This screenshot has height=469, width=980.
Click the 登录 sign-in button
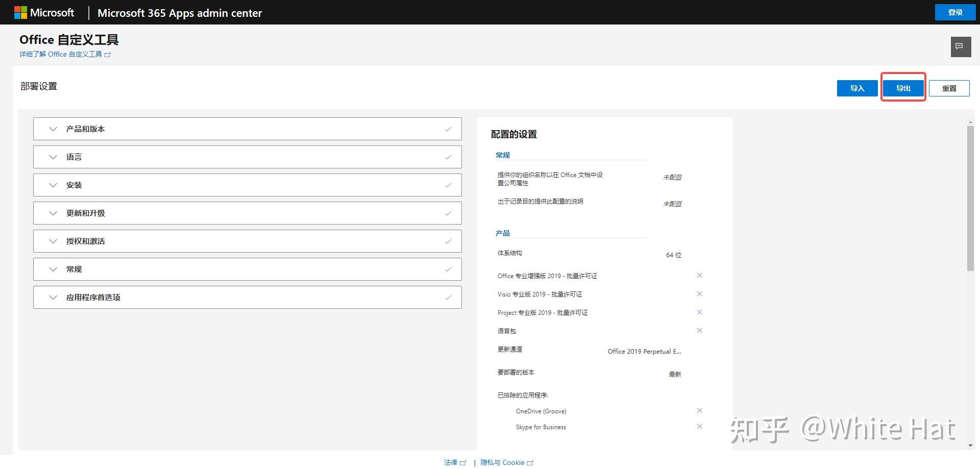click(955, 12)
